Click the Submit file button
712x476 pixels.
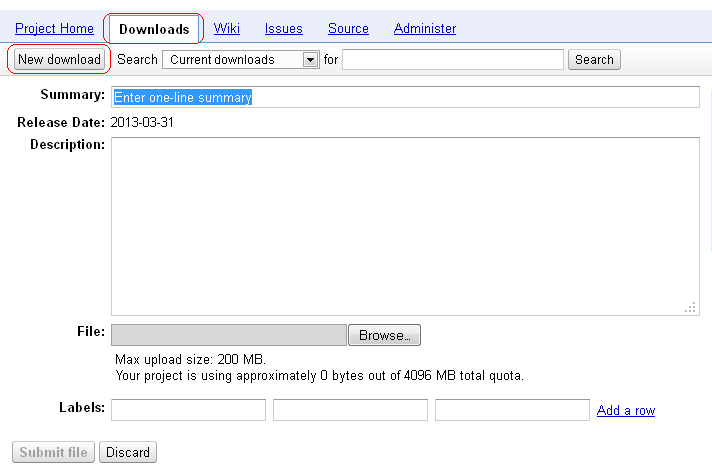point(53,452)
